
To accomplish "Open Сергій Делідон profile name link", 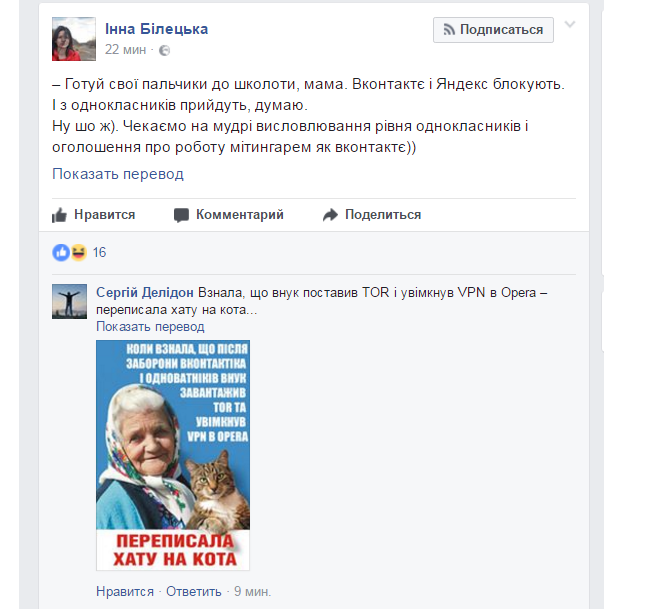I will point(145,293).
